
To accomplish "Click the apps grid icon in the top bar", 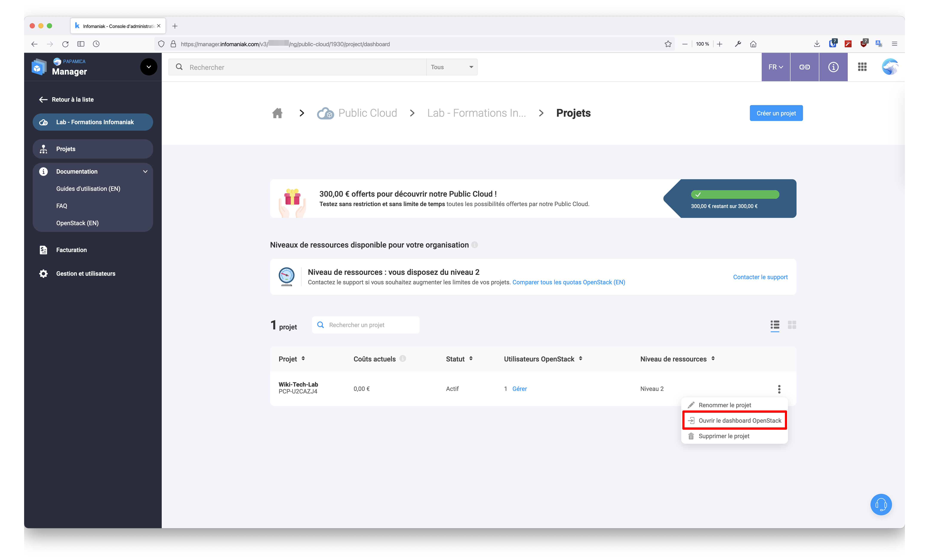I will 862,67.
